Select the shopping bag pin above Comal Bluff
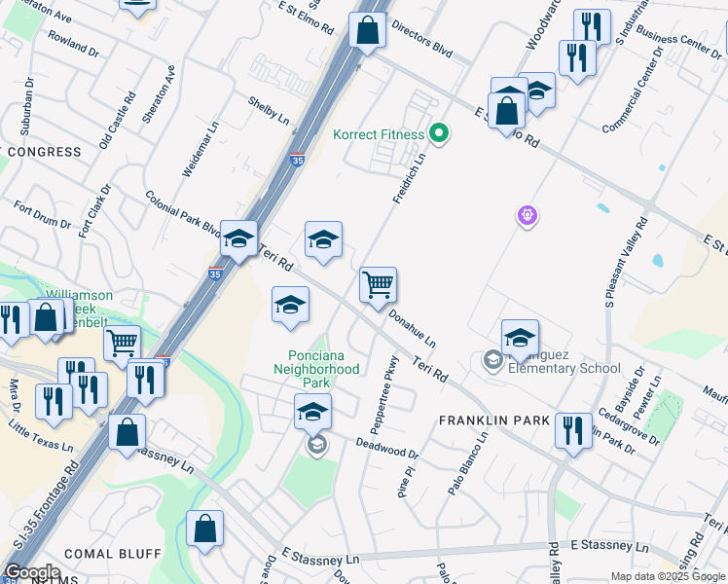Screen dimensions: 728x584 (204, 529)
